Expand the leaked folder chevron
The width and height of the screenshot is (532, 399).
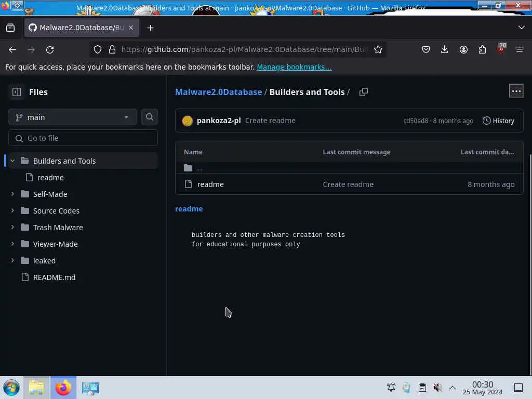click(12, 261)
